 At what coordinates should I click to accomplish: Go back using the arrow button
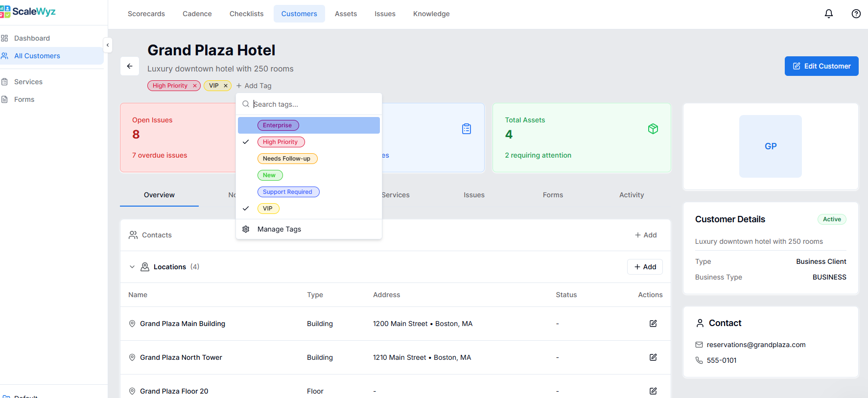coord(130,66)
